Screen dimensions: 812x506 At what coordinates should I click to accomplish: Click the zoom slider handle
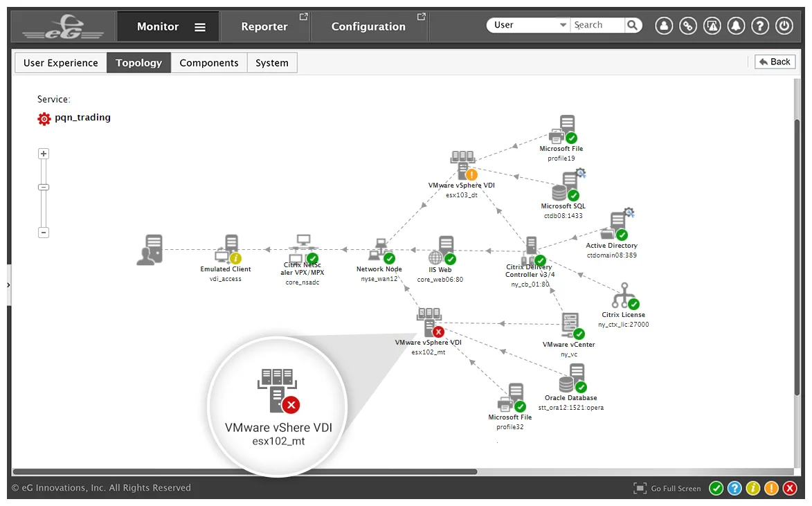44,187
